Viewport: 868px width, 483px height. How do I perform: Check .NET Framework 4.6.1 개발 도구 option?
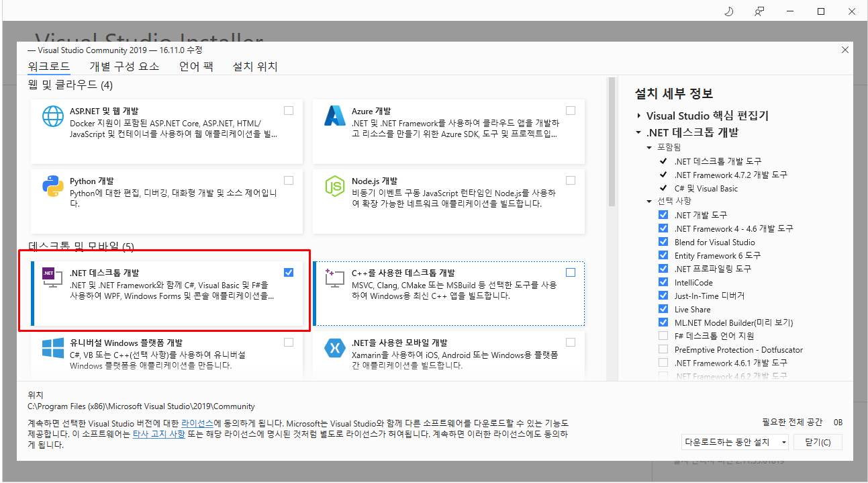(663, 363)
